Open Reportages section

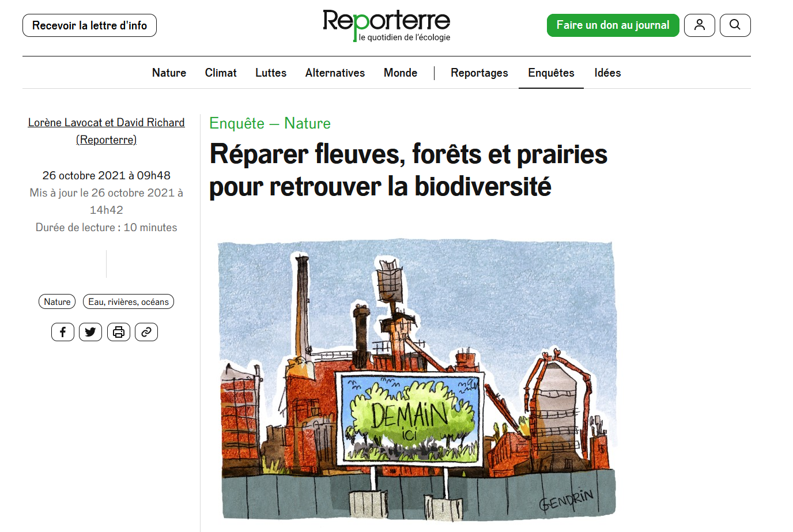coord(479,73)
